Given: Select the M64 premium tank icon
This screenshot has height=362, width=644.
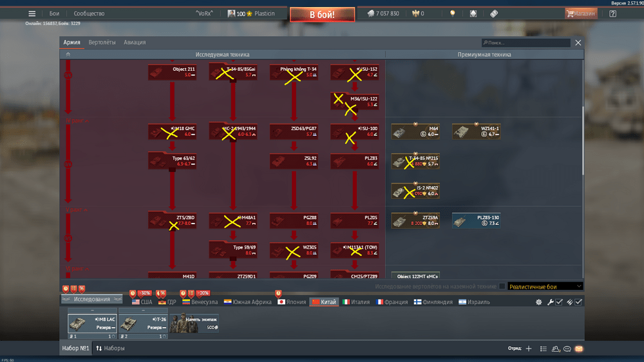Looking at the screenshot, I should point(415,132).
